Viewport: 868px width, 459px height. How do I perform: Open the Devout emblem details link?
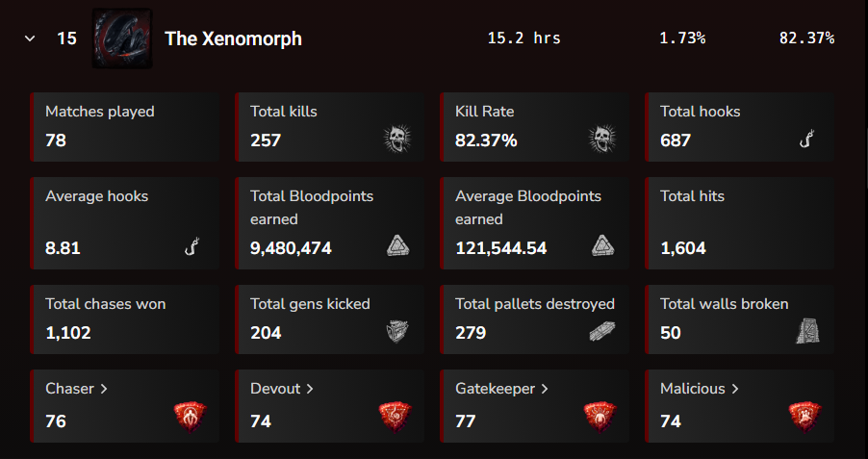(x=282, y=389)
